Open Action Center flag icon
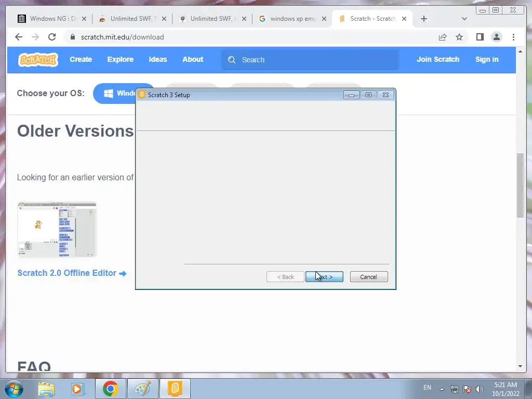This screenshot has width=532, height=399. tap(467, 389)
